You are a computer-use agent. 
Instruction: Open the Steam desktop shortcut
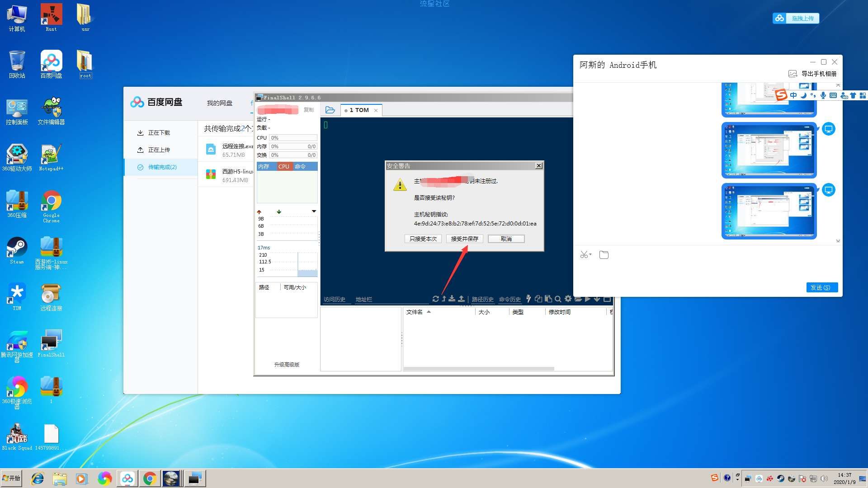point(17,251)
